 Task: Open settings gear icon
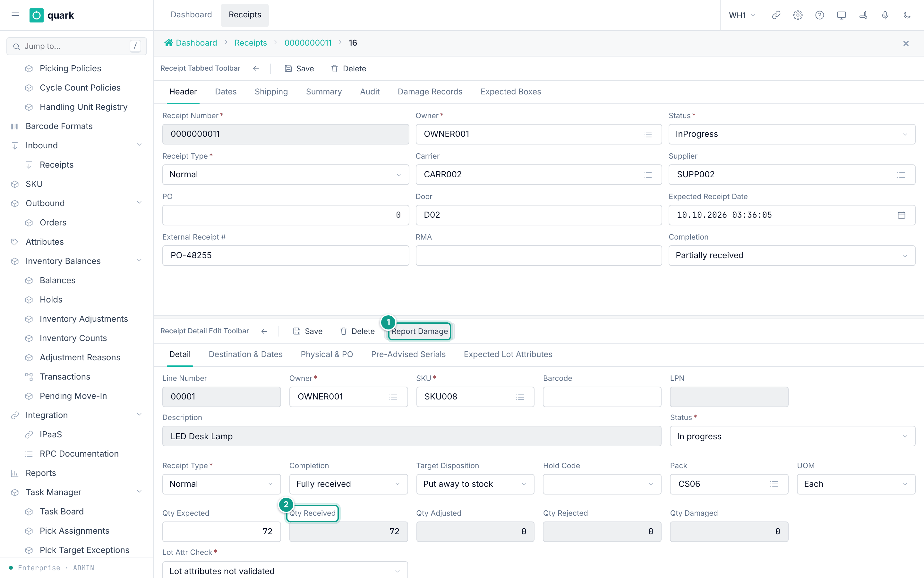[798, 15]
